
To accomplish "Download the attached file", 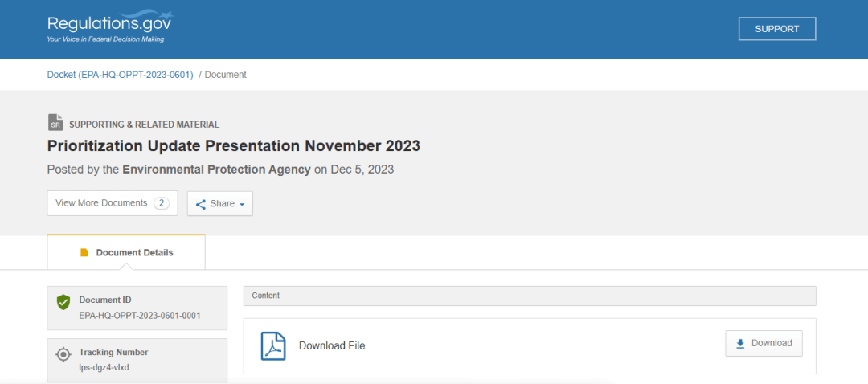I will point(764,343).
